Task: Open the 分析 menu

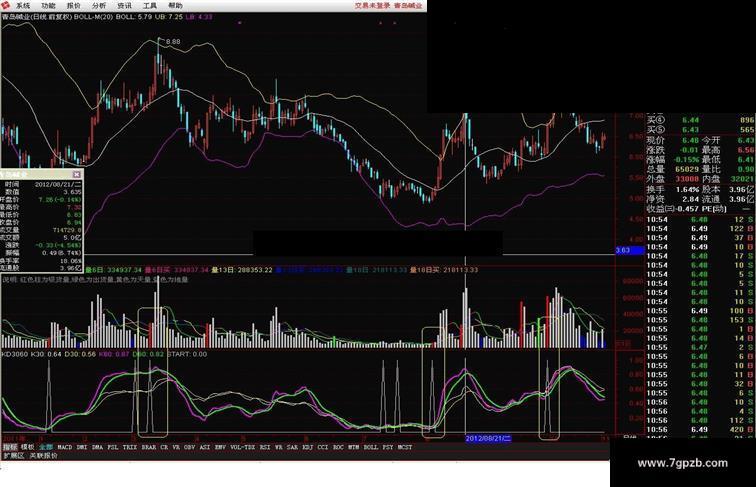Action: [x=99, y=6]
